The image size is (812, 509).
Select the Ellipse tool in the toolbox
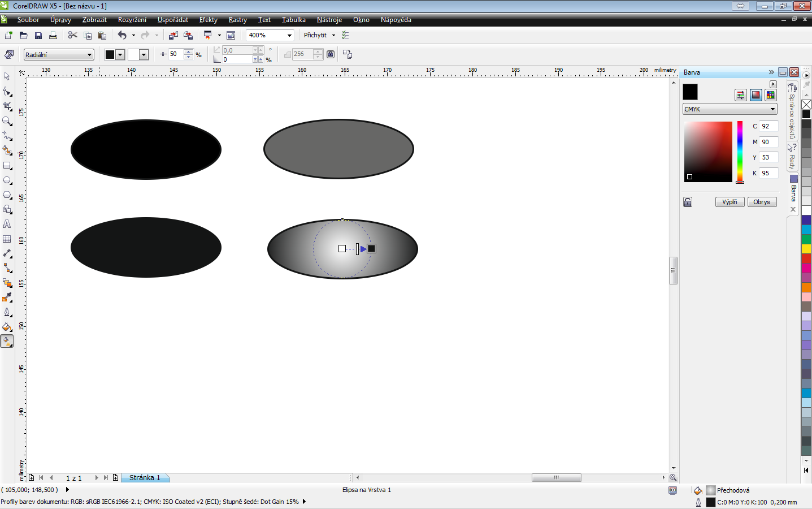point(7,180)
